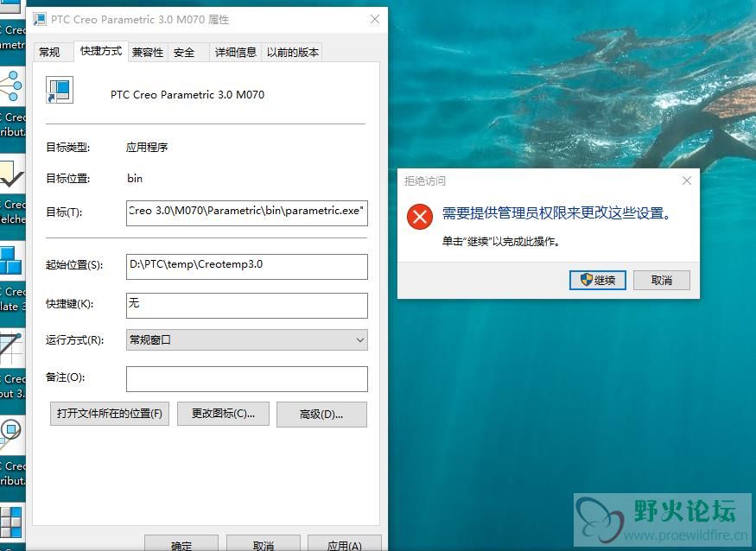Image resolution: width=756 pixels, height=551 pixels.
Task: Click the 快捷键(K) field
Action: (247, 305)
